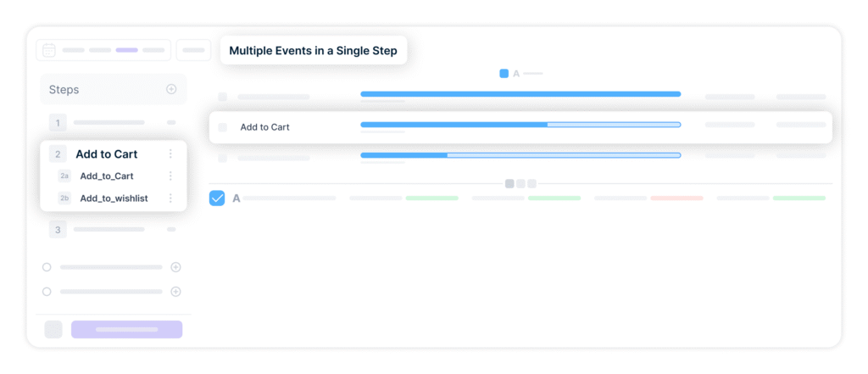Select the second radio button below steps

click(47, 292)
